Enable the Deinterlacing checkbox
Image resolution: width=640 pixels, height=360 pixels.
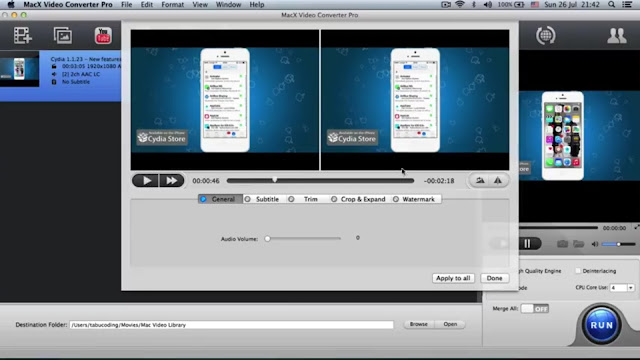click(x=578, y=271)
